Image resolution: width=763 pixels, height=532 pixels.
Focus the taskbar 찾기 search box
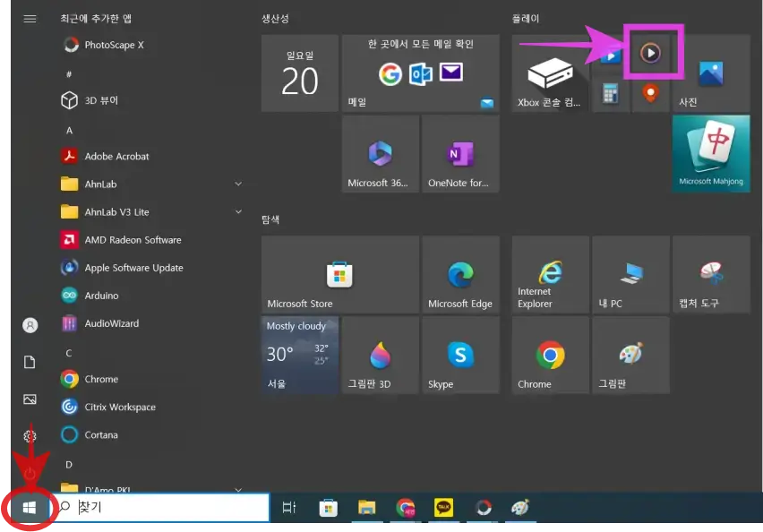160,508
